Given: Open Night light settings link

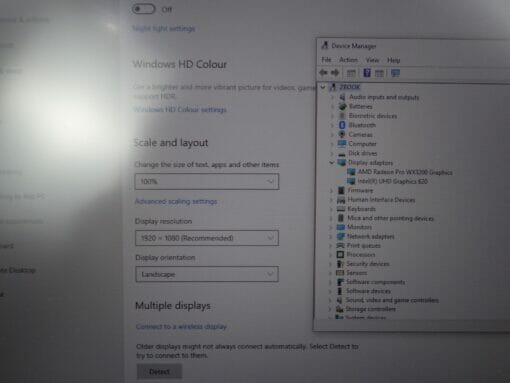Looking at the screenshot, I should (164, 28).
